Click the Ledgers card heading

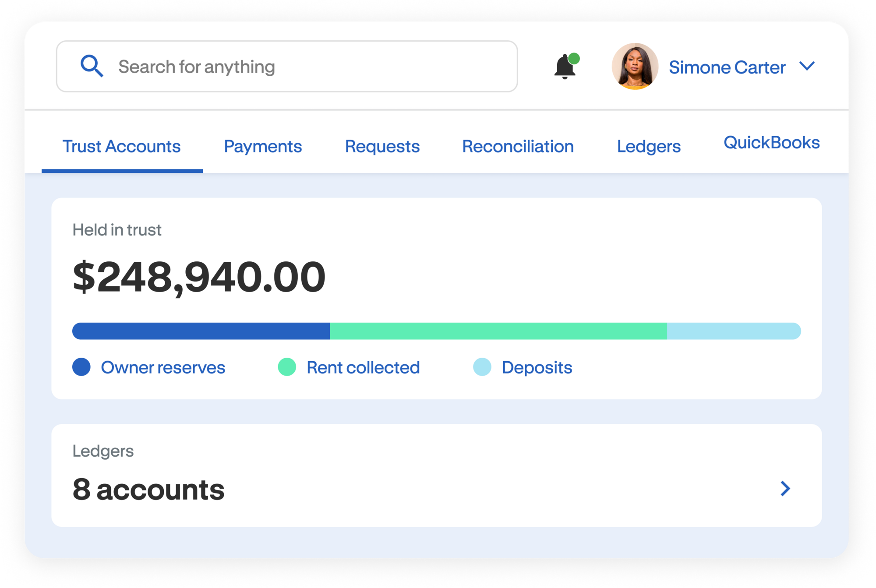click(103, 451)
